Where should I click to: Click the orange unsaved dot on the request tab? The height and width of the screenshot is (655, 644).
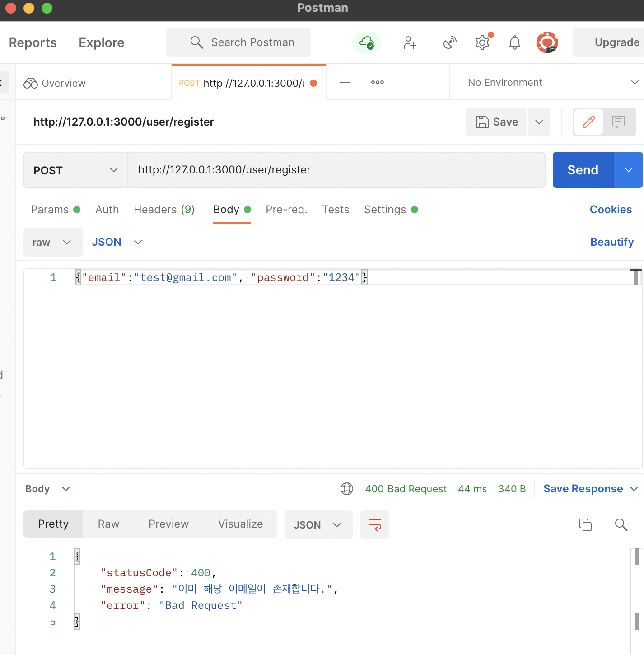pos(313,83)
